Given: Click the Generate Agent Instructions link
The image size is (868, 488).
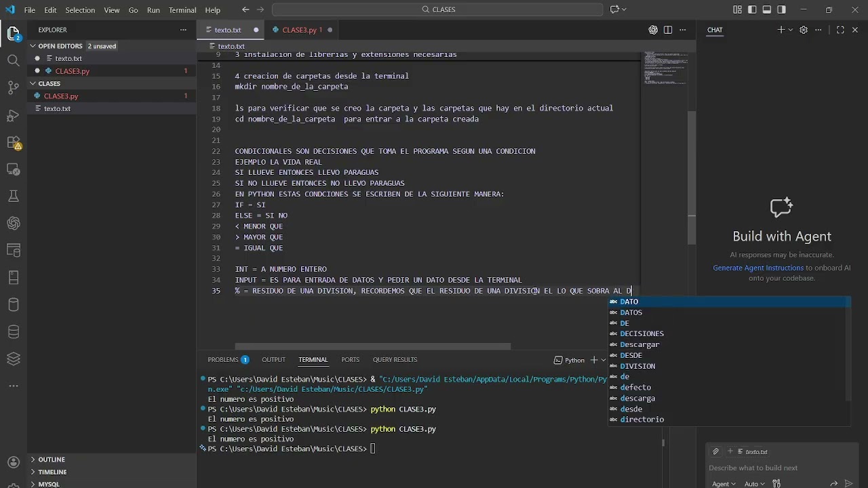Looking at the screenshot, I should (758, 268).
